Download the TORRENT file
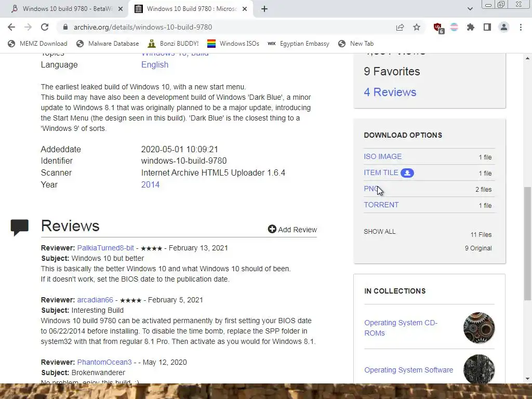Image resolution: width=532 pixels, height=399 pixels. (x=381, y=205)
